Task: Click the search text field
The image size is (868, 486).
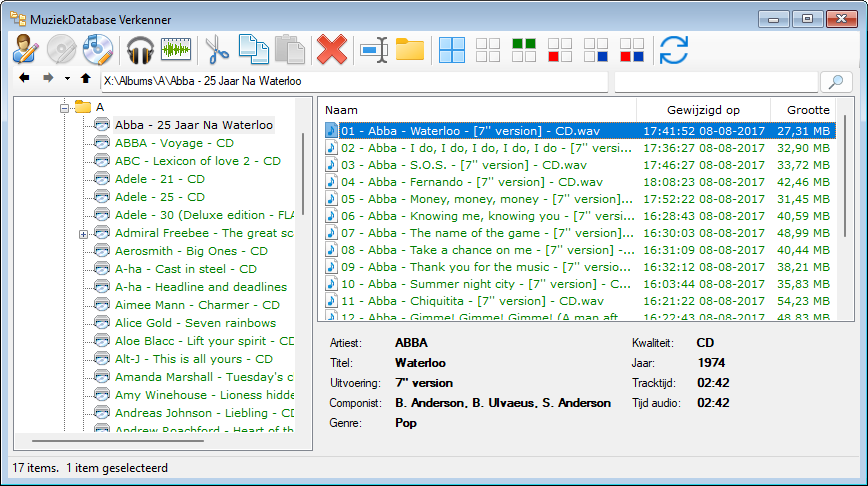Action: [x=716, y=81]
